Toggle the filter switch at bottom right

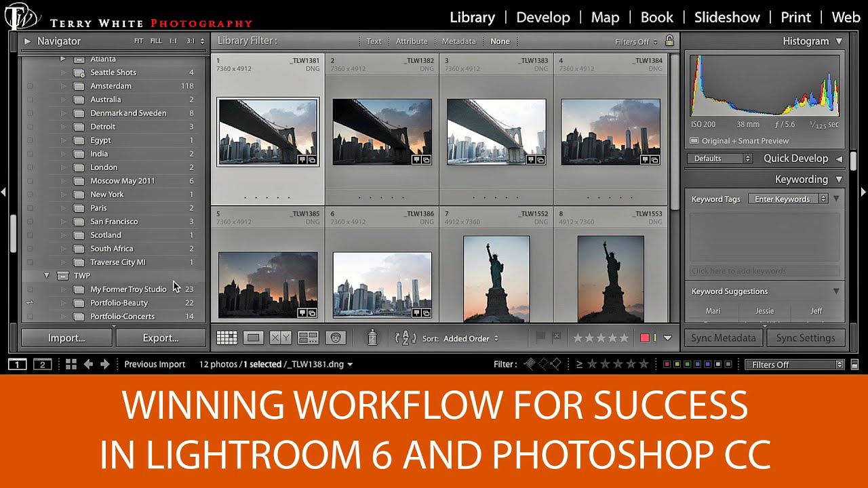tap(854, 365)
